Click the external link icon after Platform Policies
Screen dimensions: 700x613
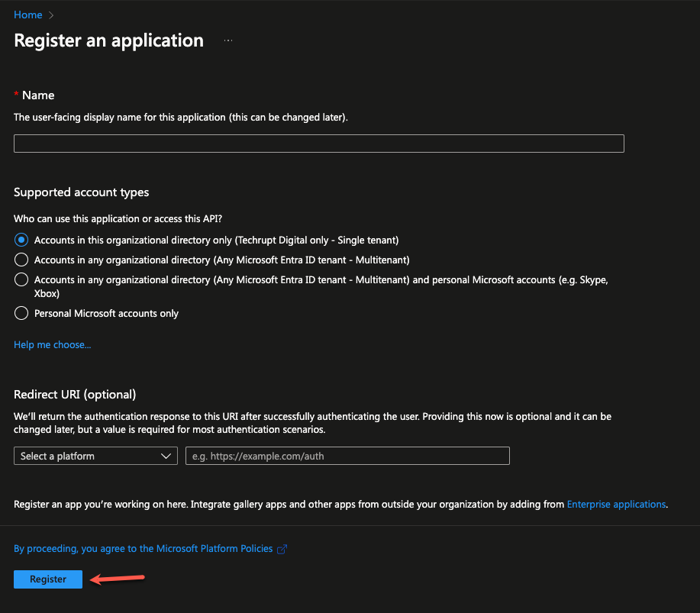(282, 549)
